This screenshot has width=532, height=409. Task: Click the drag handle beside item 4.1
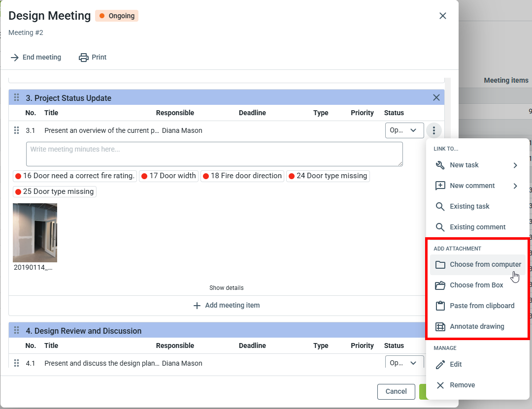pyautogui.click(x=17, y=363)
